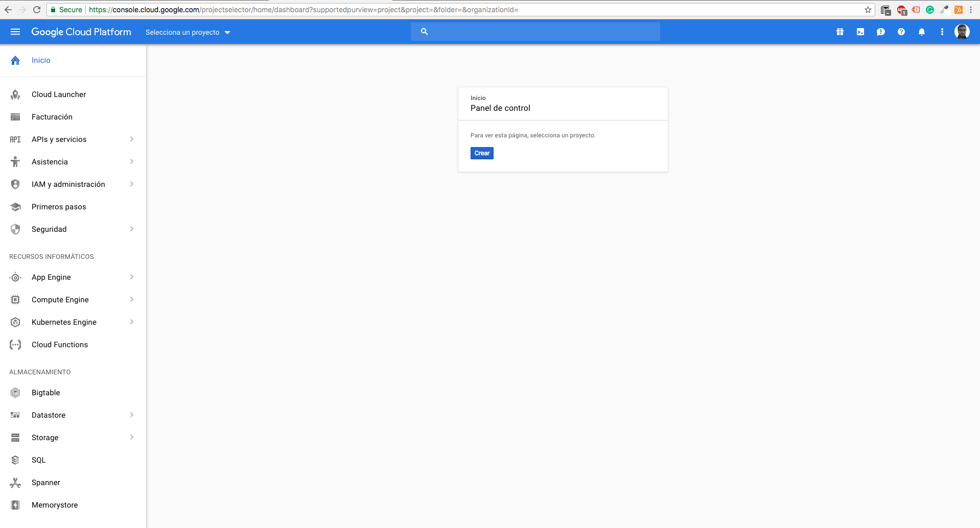Open Facturación menu item
Screen dimensions: 980x528
click(73, 117)
